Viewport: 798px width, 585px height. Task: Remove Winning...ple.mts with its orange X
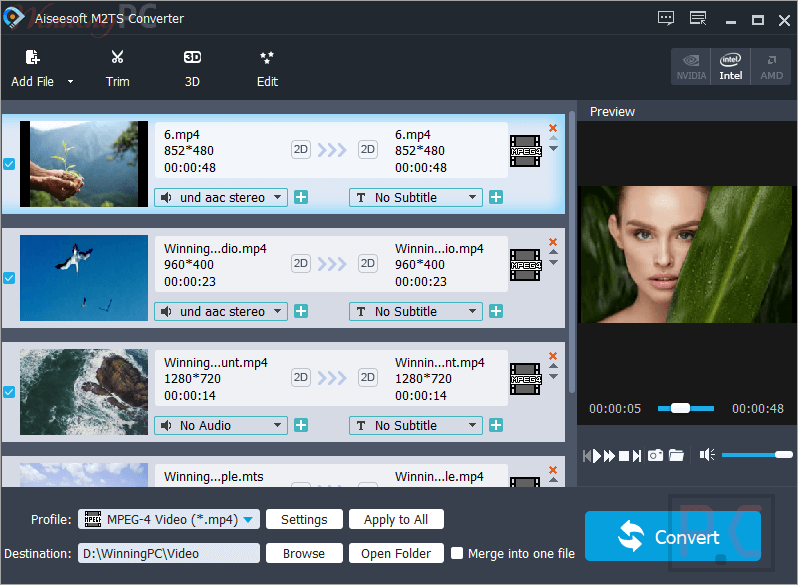click(553, 470)
